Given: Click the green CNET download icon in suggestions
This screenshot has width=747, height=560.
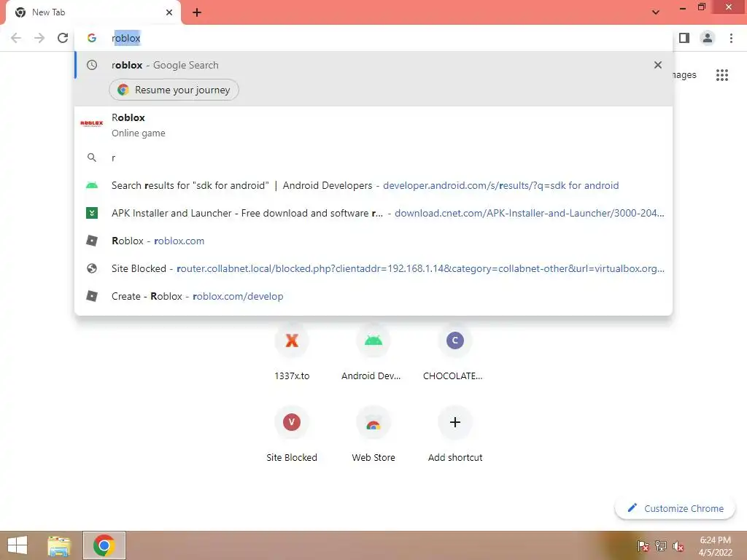Looking at the screenshot, I should tap(92, 213).
